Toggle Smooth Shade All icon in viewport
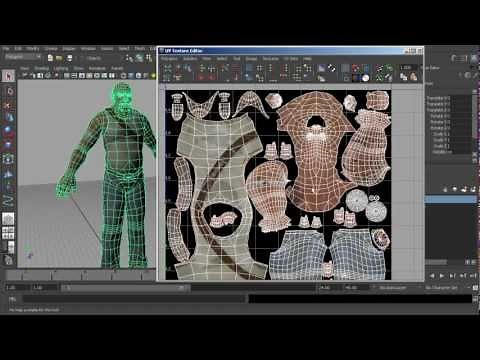 click(131, 76)
